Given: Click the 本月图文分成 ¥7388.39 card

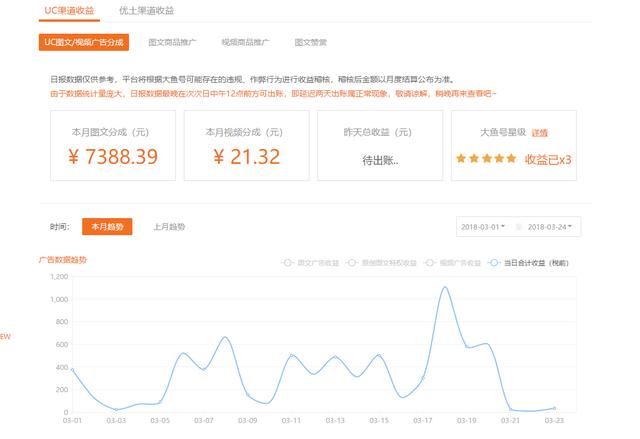Looking at the screenshot, I should coord(113,145).
